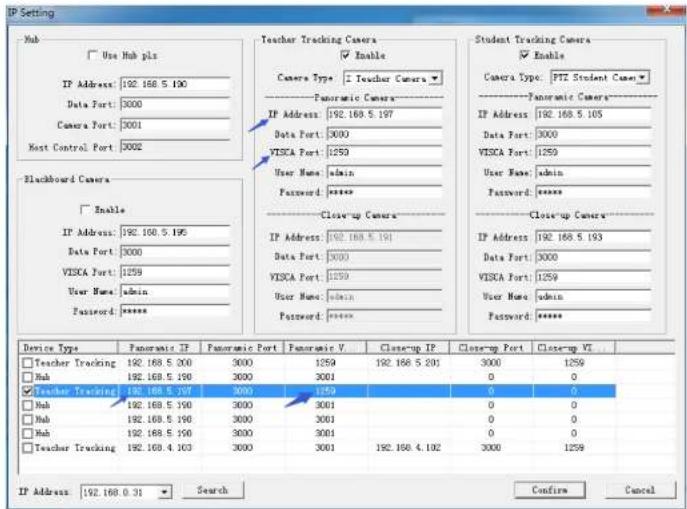Screen dimensions: 687x509
Task: Click Student Panoramic Camera Password field
Action: pyautogui.click(x=593, y=192)
